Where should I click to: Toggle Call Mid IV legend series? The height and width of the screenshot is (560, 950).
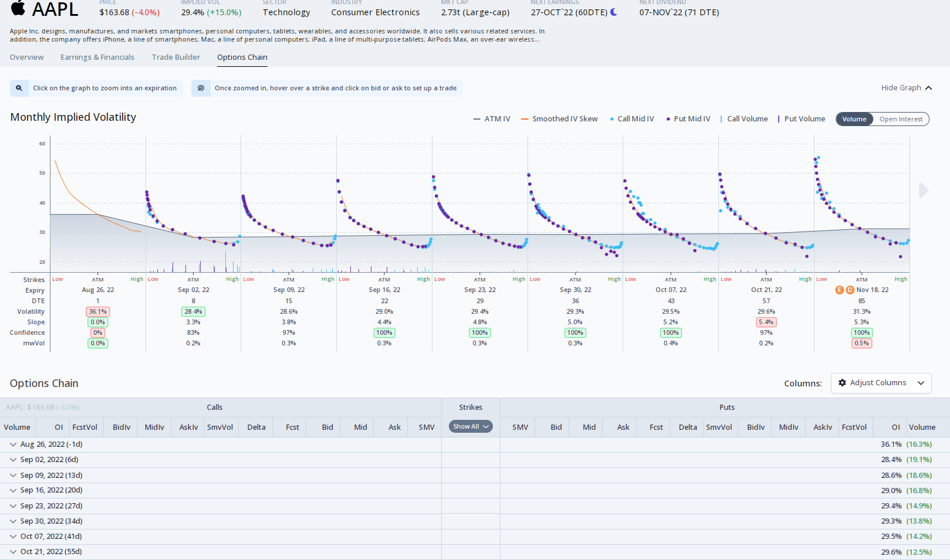[x=632, y=119]
